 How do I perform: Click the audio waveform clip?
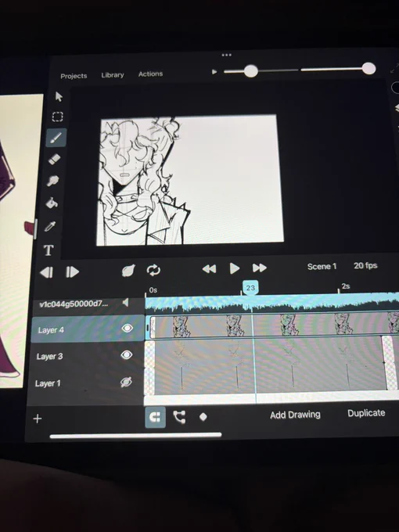(x=272, y=303)
